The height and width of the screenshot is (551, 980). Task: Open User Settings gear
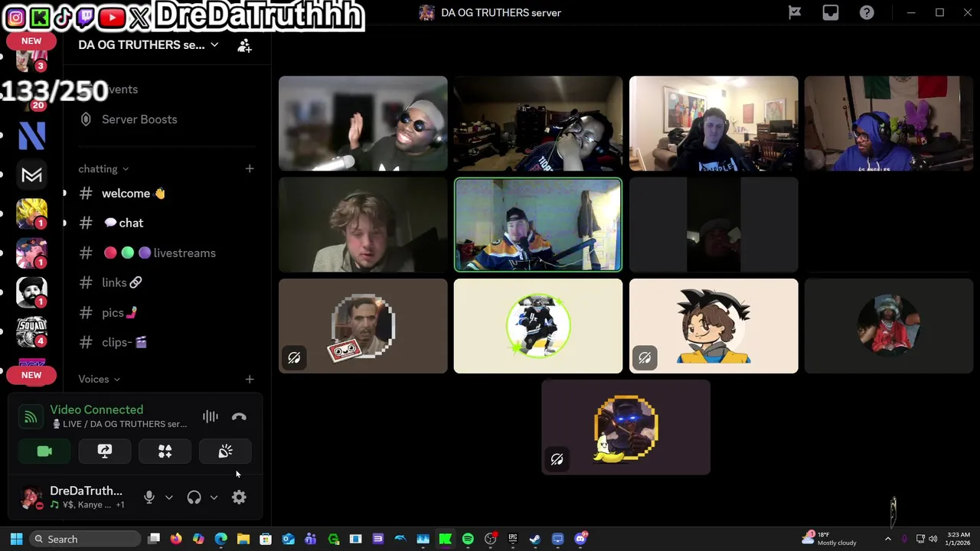(239, 497)
